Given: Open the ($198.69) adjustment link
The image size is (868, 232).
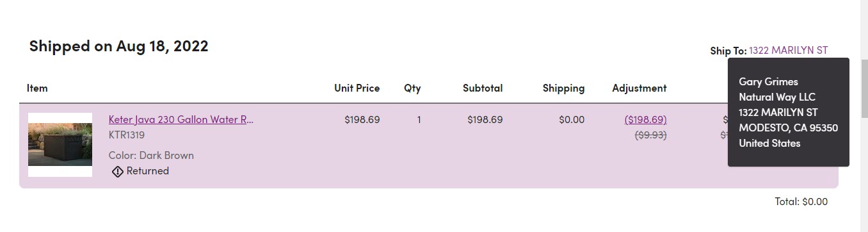Looking at the screenshot, I should point(646,119).
